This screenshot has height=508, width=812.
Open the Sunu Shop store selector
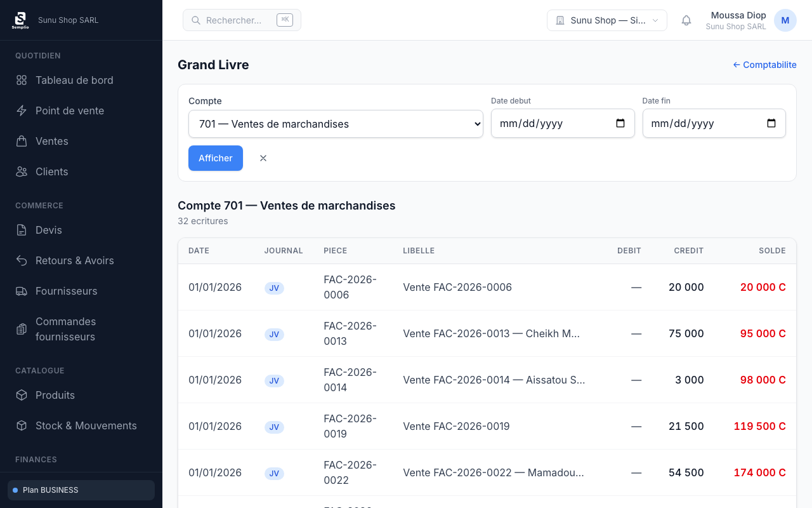point(606,20)
